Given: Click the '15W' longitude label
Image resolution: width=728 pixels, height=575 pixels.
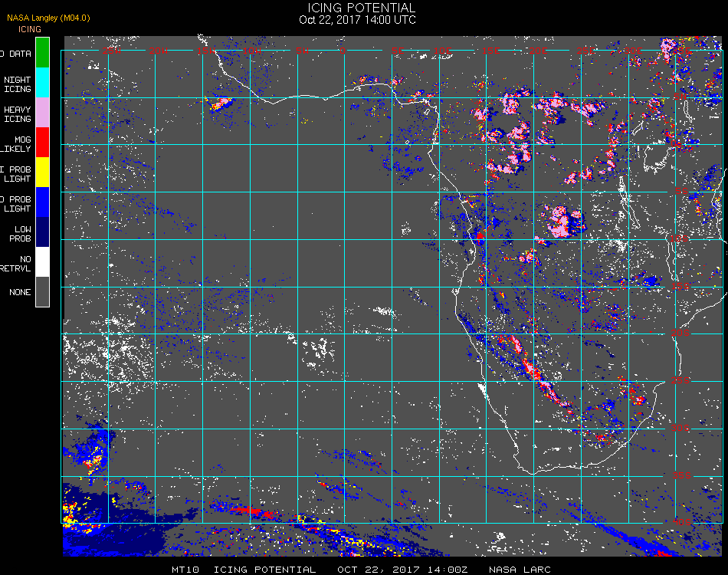Looking at the screenshot, I should tap(205, 51).
